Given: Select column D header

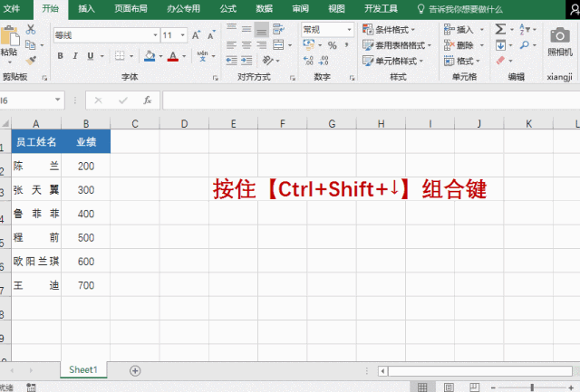Looking at the screenshot, I should [x=184, y=123].
